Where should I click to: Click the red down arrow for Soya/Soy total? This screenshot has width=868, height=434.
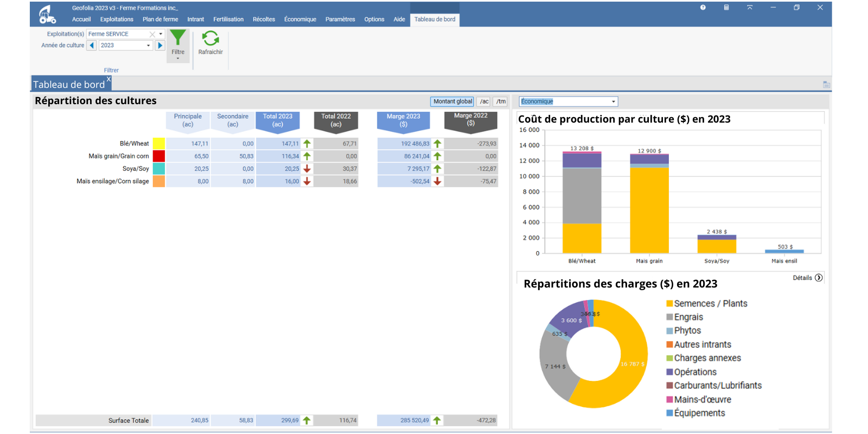(307, 169)
